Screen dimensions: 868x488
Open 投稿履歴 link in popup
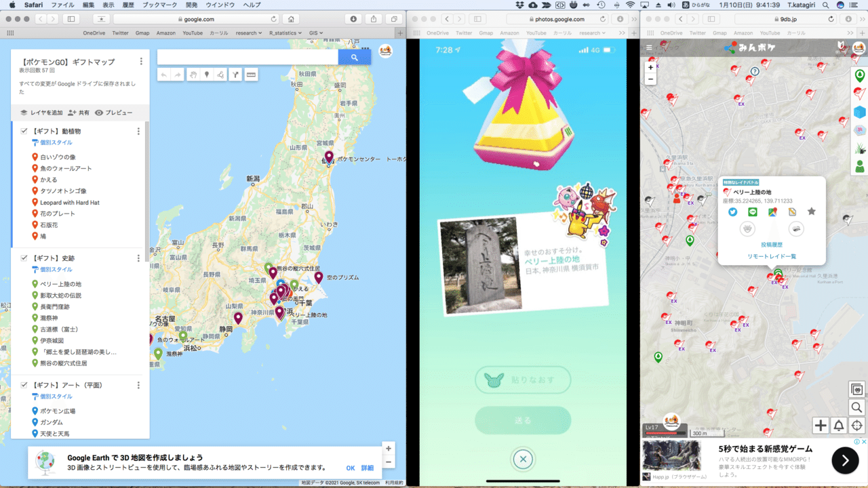coord(772,245)
